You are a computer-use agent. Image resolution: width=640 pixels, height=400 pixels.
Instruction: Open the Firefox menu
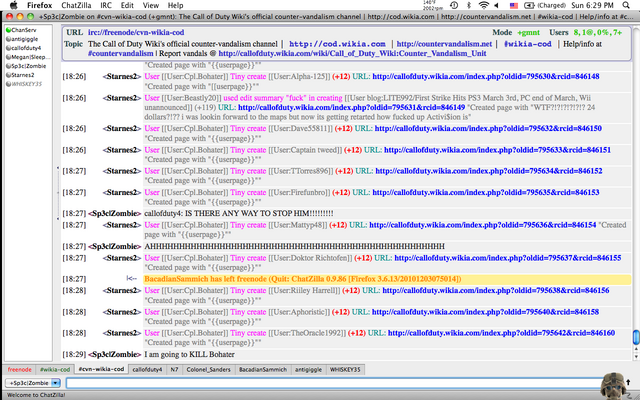[40, 5]
